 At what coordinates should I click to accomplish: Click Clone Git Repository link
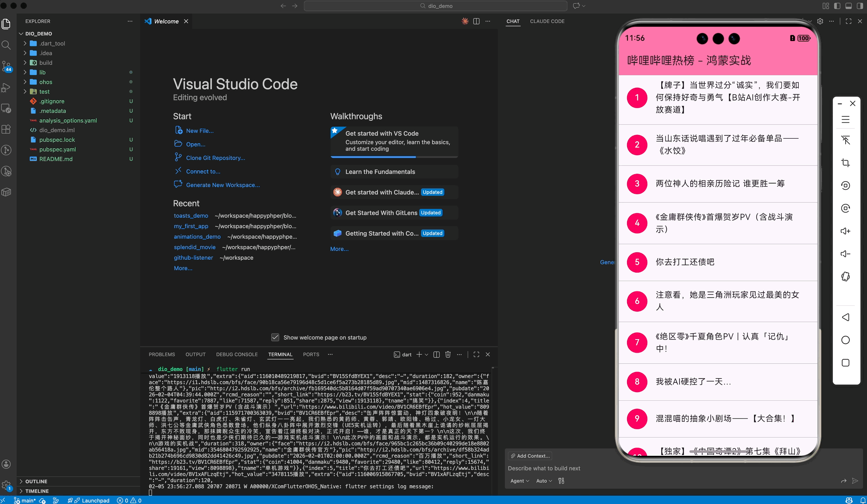click(x=215, y=158)
